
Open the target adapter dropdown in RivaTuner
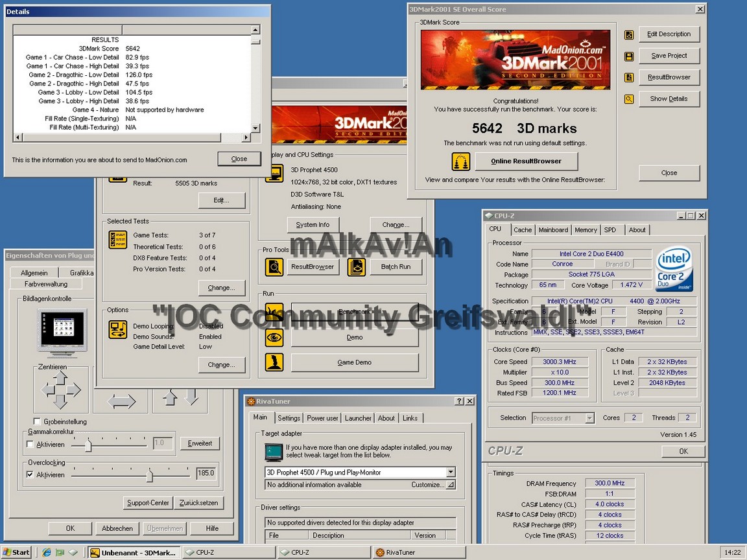tap(451, 472)
